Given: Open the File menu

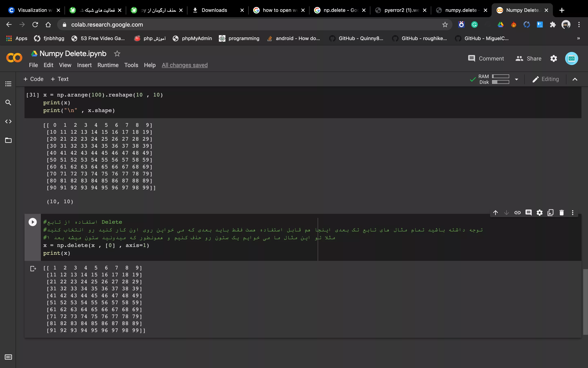Looking at the screenshot, I should [33, 65].
